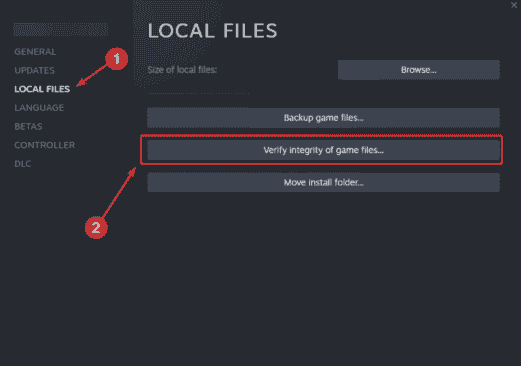Screen dimensions: 521x366
Task: Select the Local Files sidebar tab
Action: point(42,89)
